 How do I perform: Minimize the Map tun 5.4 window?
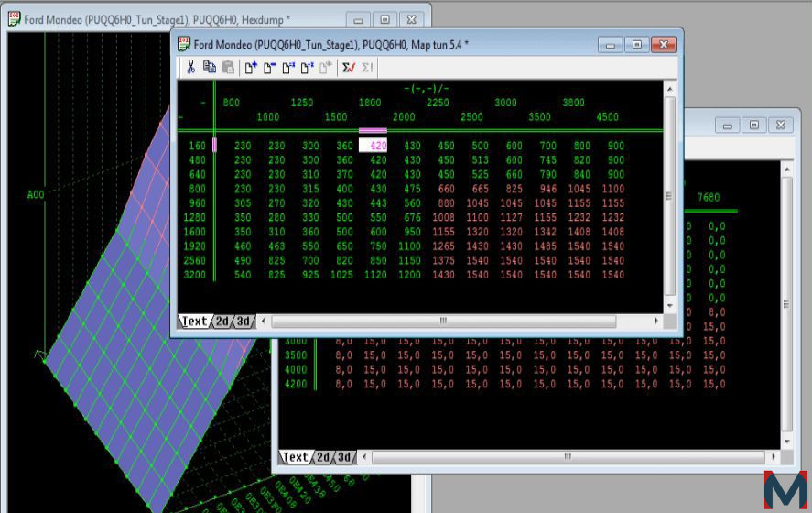tap(610, 45)
